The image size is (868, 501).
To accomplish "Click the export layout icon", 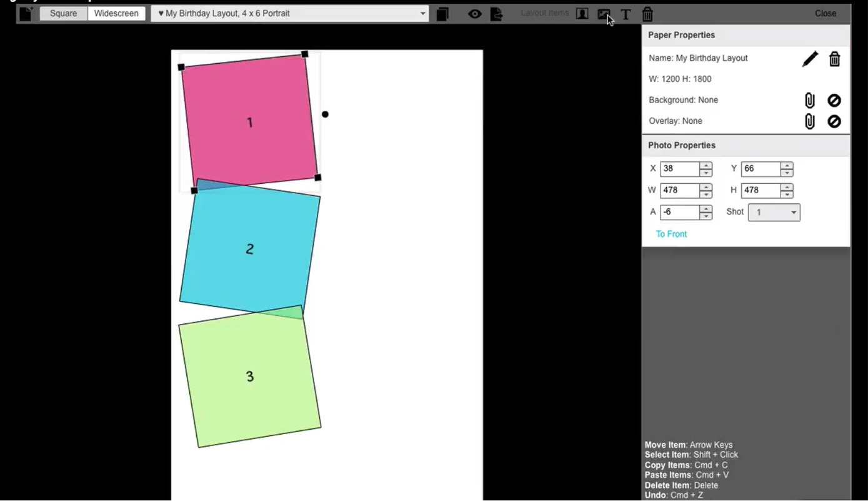I will (x=497, y=14).
